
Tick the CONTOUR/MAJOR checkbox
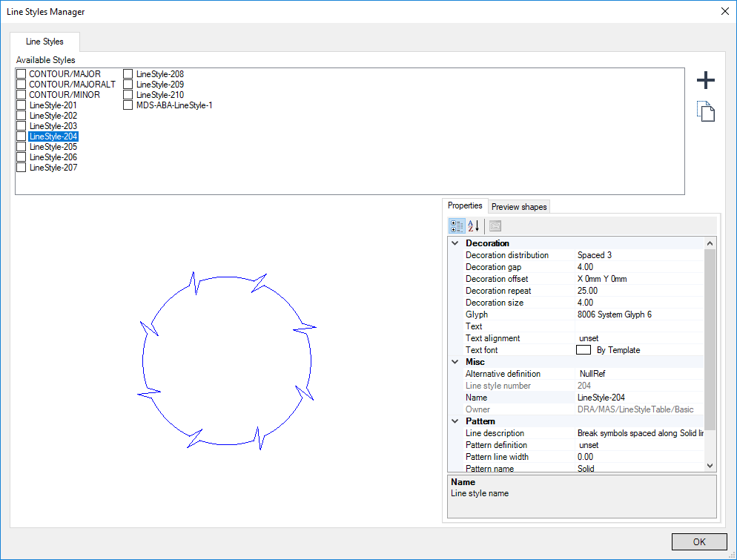coord(22,74)
